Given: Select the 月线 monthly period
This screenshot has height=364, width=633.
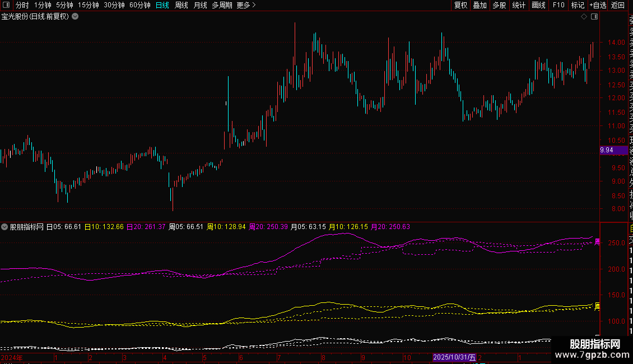Looking at the screenshot, I should pyautogui.click(x=200, y=5).
